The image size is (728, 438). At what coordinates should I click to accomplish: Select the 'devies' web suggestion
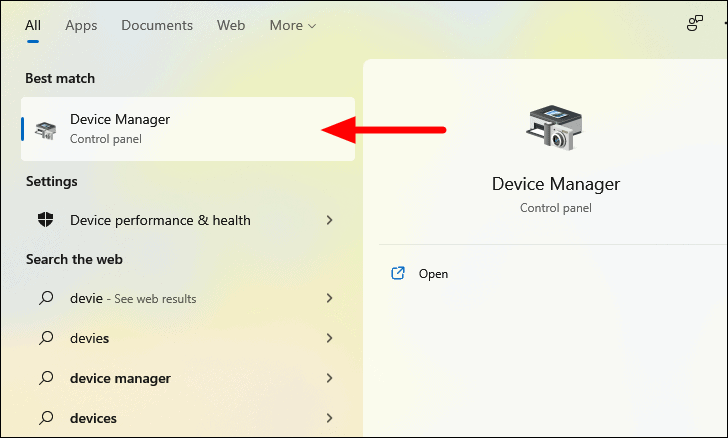coord(186,338)
